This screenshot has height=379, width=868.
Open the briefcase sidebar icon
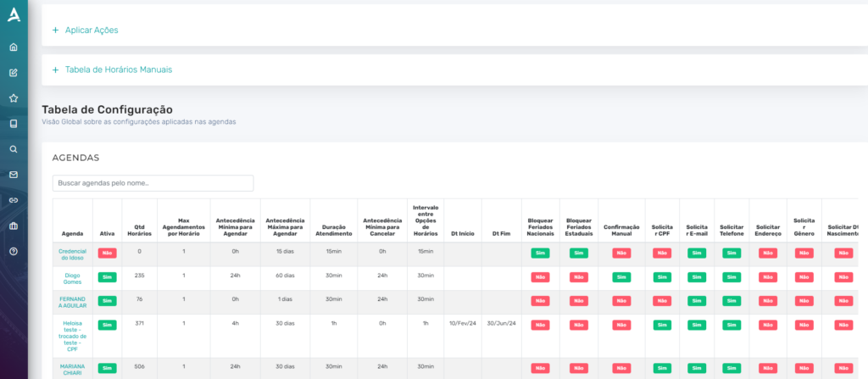(14, 226)
